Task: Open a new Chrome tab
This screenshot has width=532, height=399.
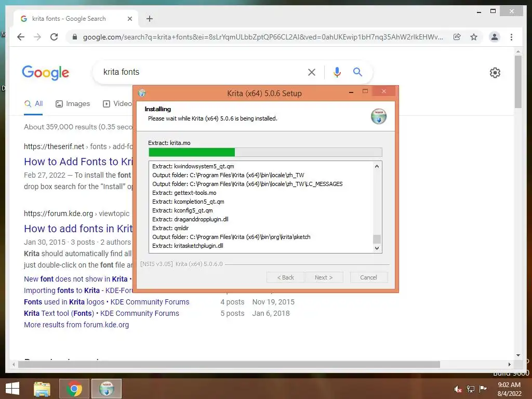Action: tap(149, 19)
